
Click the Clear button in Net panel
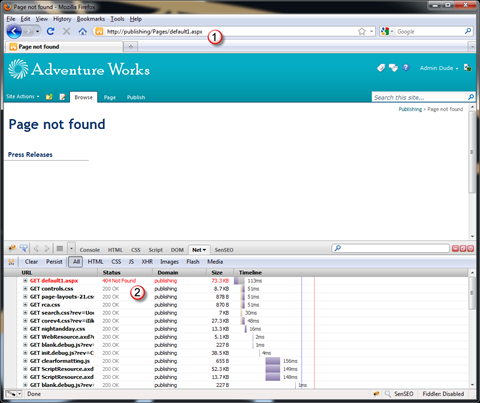pyautogui.click(x=31, y=262)
